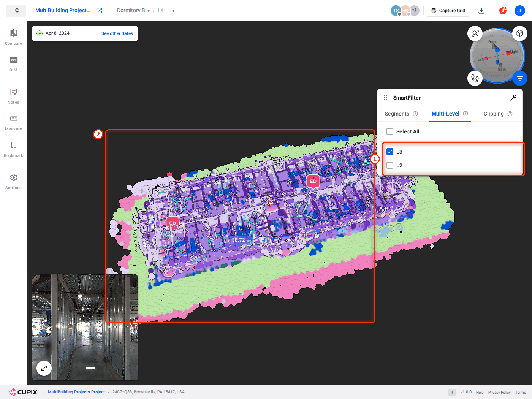Open the Privacy Policy link
Image resolution: width=532 pixels, height=399 pixels.
pyautogui.click(x=499, y=393)
